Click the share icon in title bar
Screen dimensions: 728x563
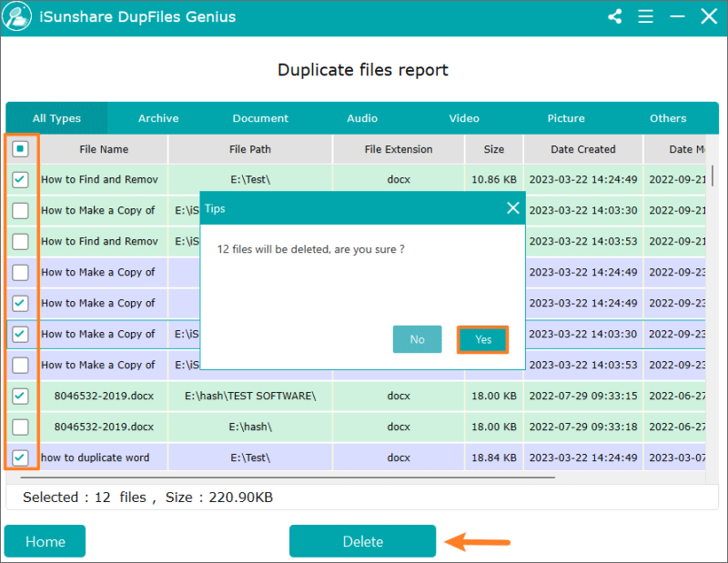(x=615, y=16)
